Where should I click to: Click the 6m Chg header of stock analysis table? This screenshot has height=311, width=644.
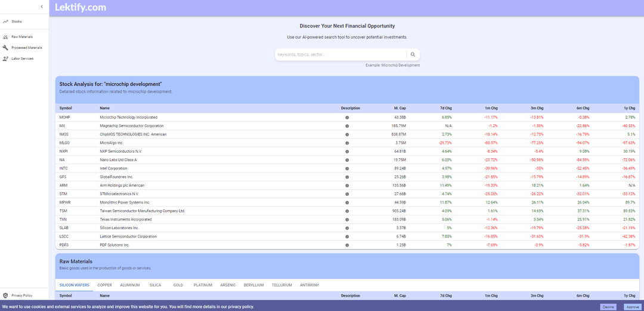tap(583, 108)
